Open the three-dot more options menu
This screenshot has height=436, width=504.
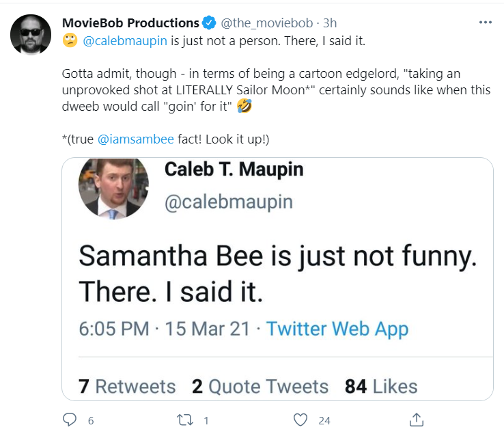click(x=486, y=23)
